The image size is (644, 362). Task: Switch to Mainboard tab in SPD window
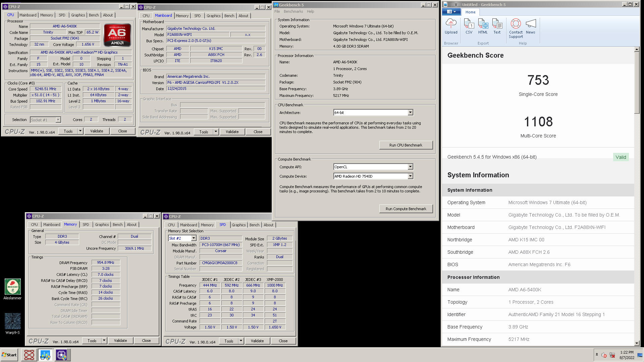(189, 225)
